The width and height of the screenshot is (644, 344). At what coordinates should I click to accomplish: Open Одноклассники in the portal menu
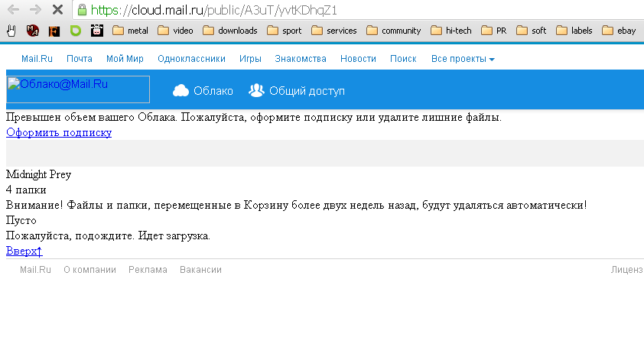(x=191, y=59)
